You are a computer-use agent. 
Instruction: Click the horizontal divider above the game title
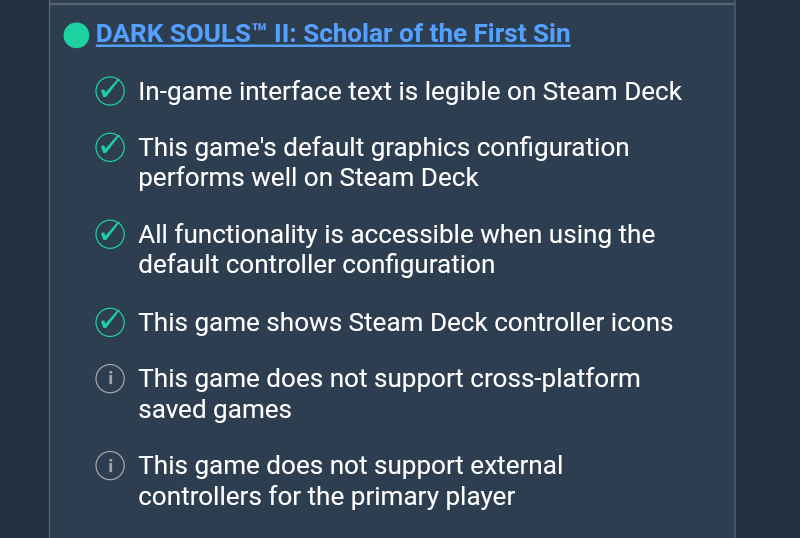[x=392, y=3]
